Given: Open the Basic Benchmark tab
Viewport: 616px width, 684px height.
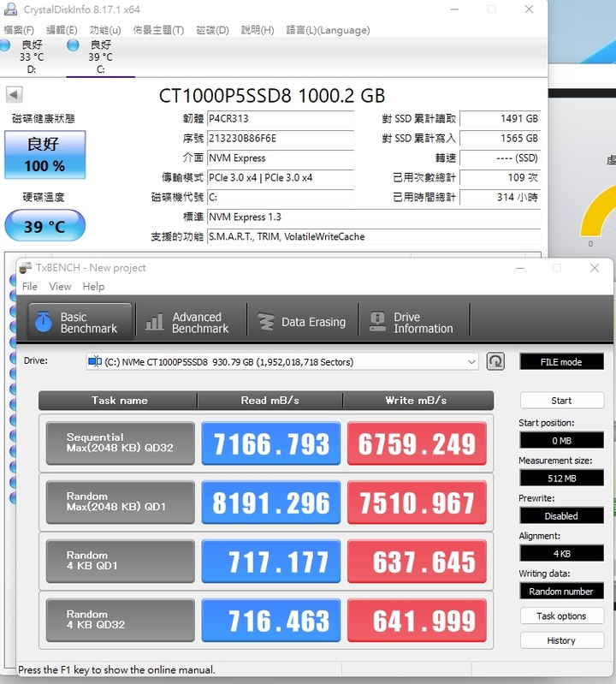Looking at the screenshot, I should click(80, 322).
